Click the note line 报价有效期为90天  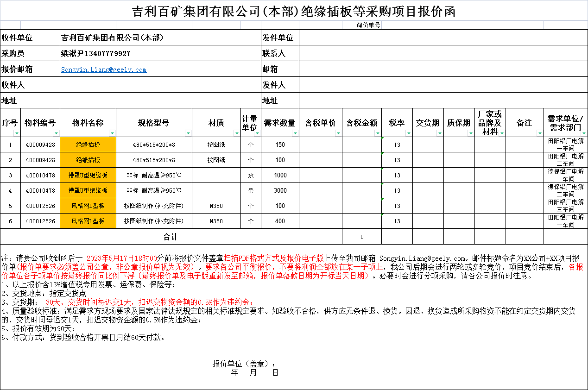(38, 328)
